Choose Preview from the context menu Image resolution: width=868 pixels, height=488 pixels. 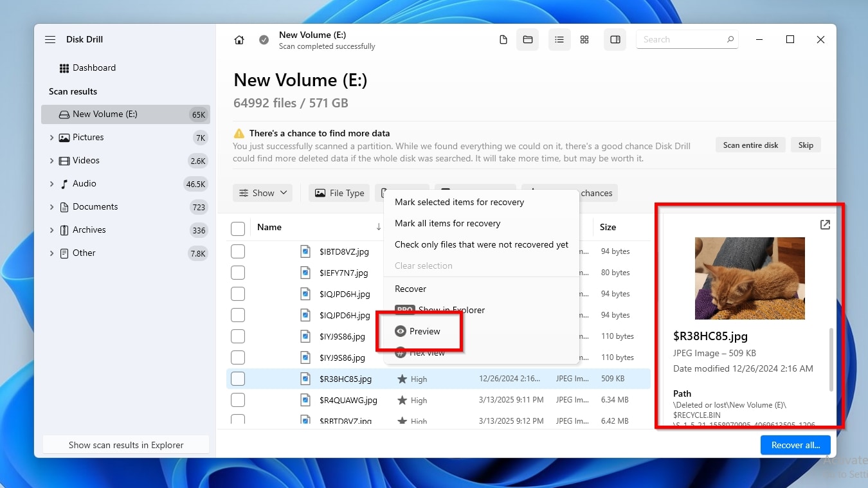[424, 331]
